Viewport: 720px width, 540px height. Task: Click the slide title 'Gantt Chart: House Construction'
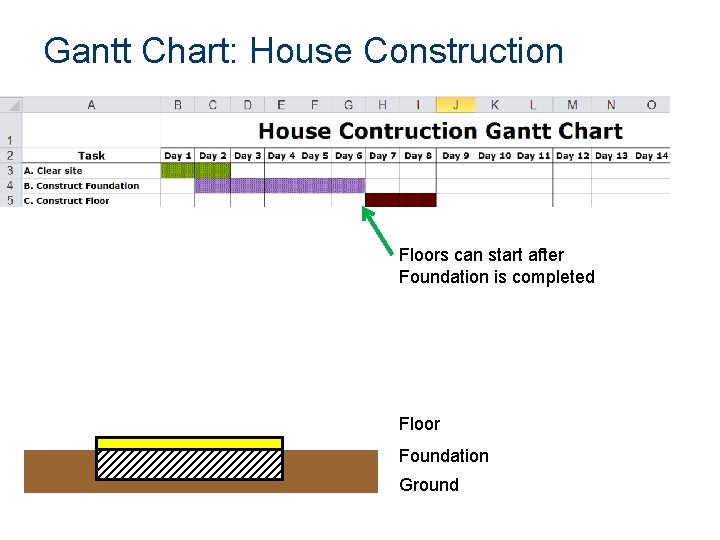[304, 51]
